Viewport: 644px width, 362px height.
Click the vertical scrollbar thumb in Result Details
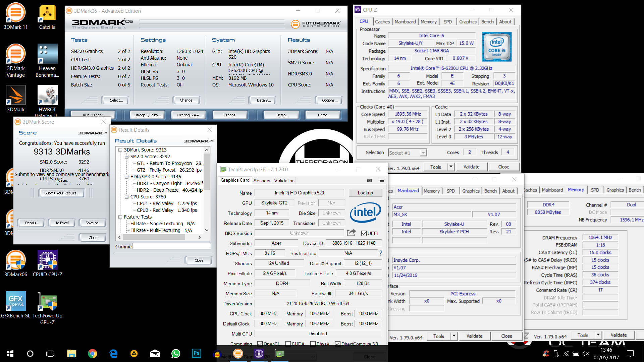pos(207,172)
